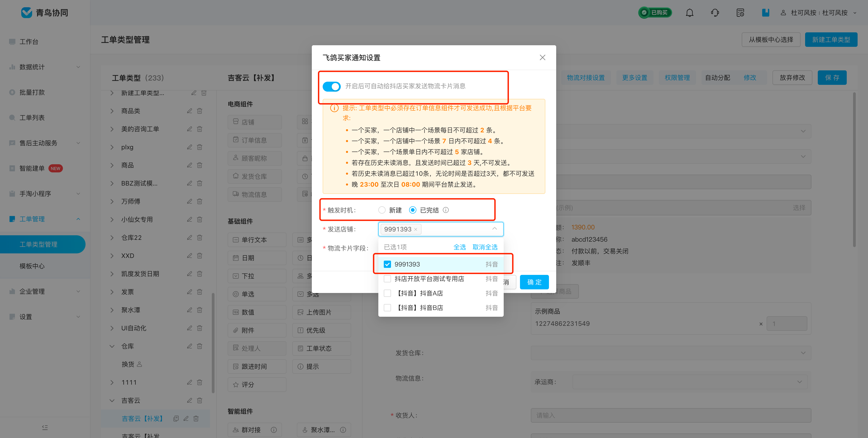Show info for 群对接 component
The image size is (868, 438).
[274, 430]
